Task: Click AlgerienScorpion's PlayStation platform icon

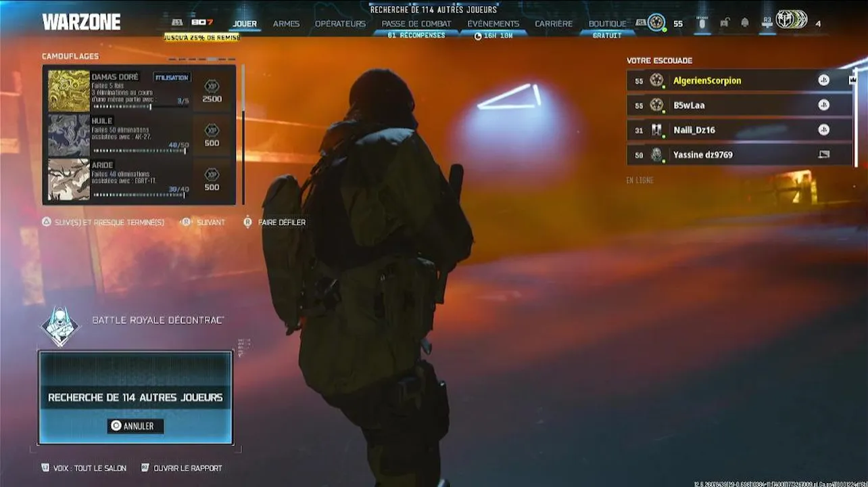Action: coord(823,80)
